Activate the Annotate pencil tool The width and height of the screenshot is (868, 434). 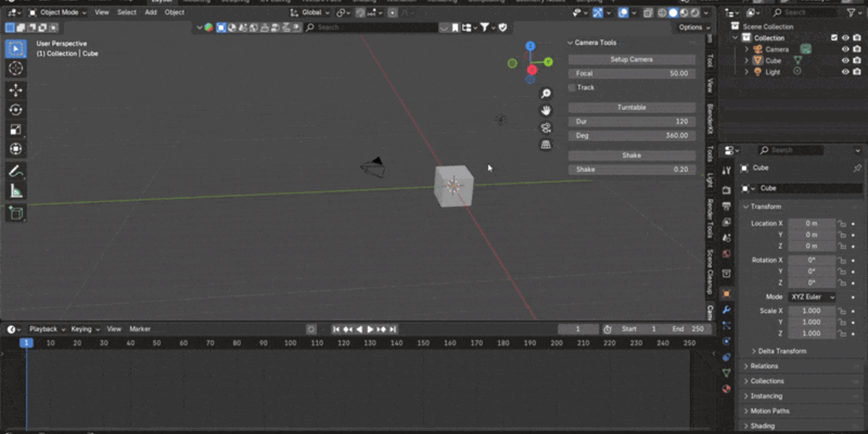tap(16, 171)
